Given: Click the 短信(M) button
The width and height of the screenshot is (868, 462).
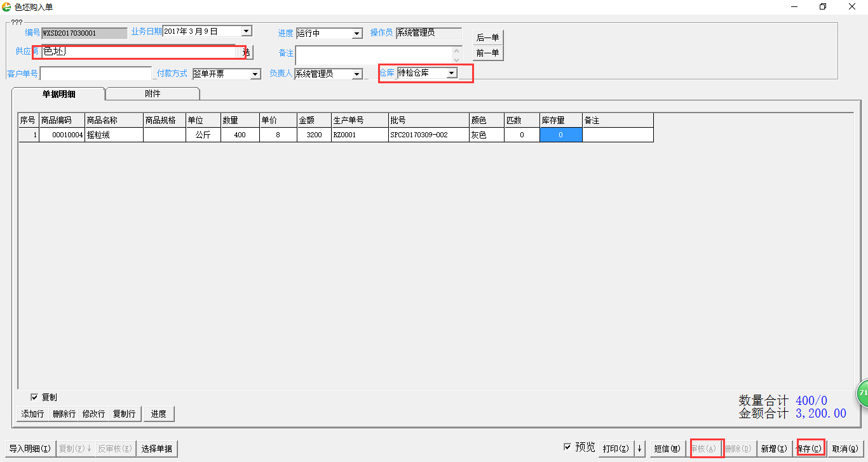Looking at the screenshot, I should (667, 449).
